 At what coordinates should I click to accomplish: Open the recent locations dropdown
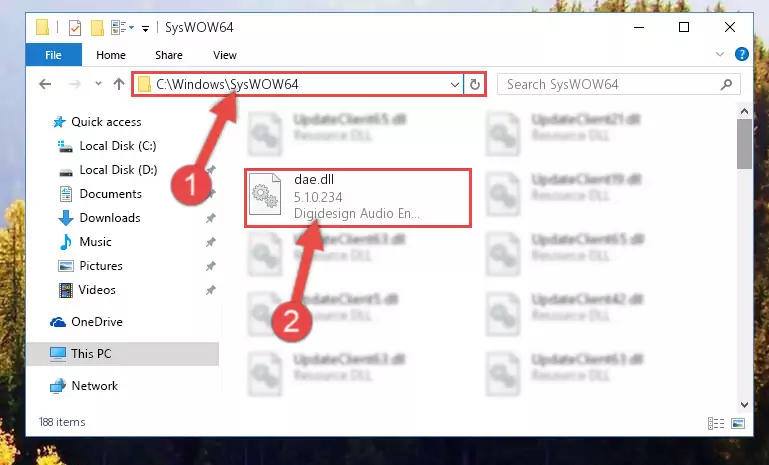[x=98, y=84]
